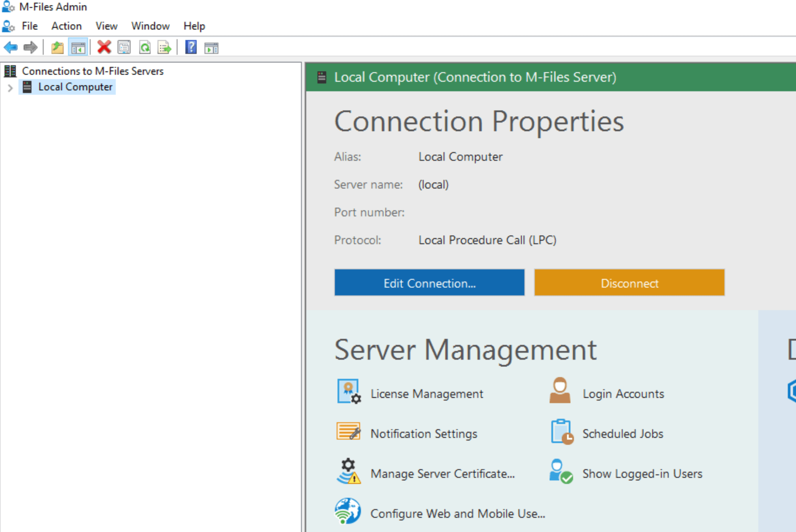Click the Edit Connection button
The width and height of the screenshot is (796, 532).
pos(429,283)
